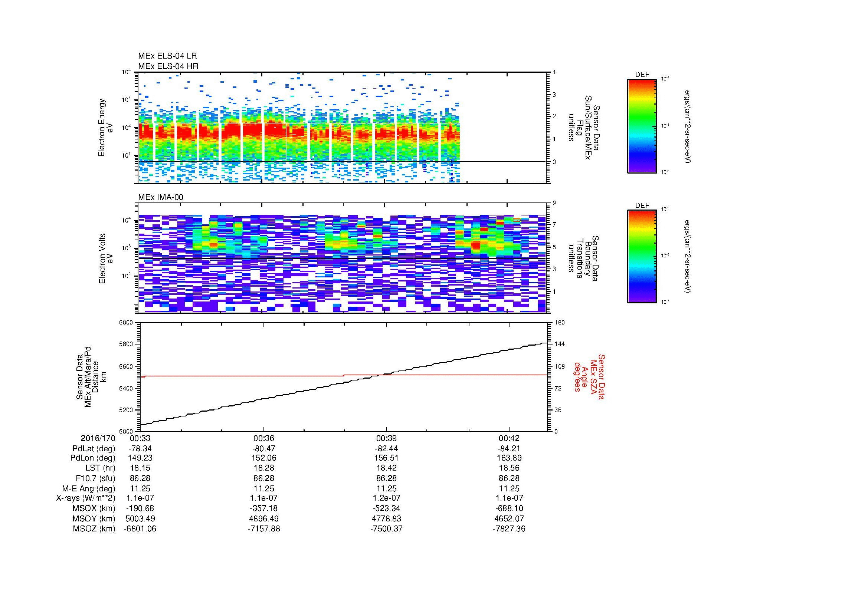Click the PdLat value -80.47
The image size is (868, 613).
[x=264, y=449]
